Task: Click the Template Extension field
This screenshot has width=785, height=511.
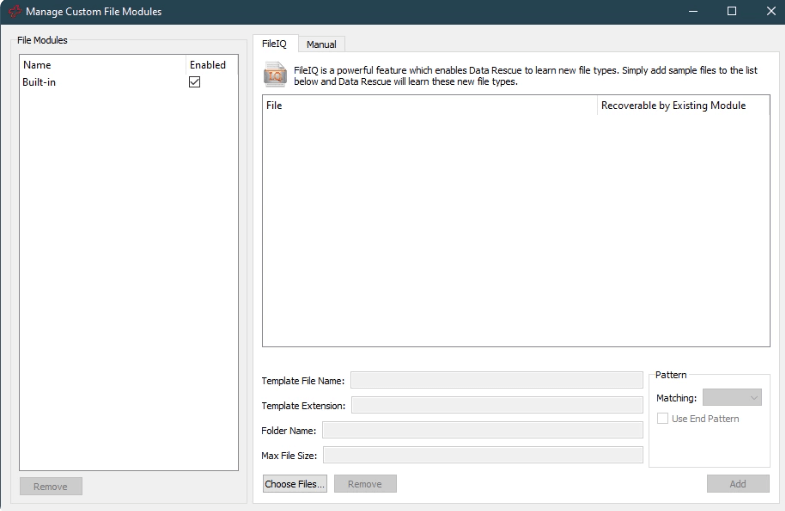Action: tap(497, 405)
